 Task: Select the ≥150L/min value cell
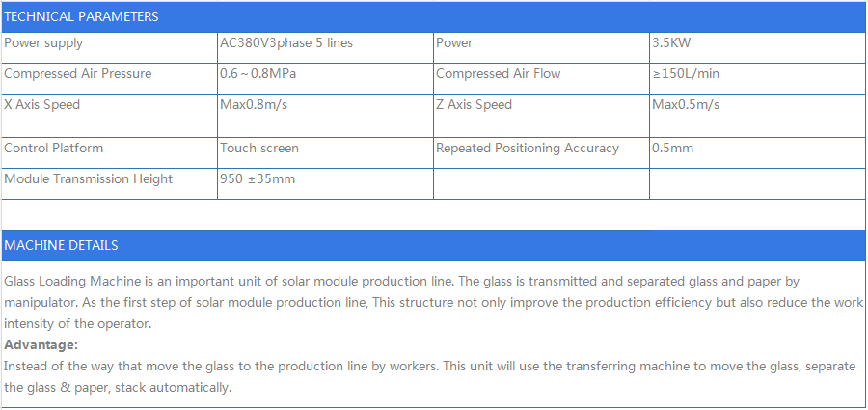tap(757, 79)
